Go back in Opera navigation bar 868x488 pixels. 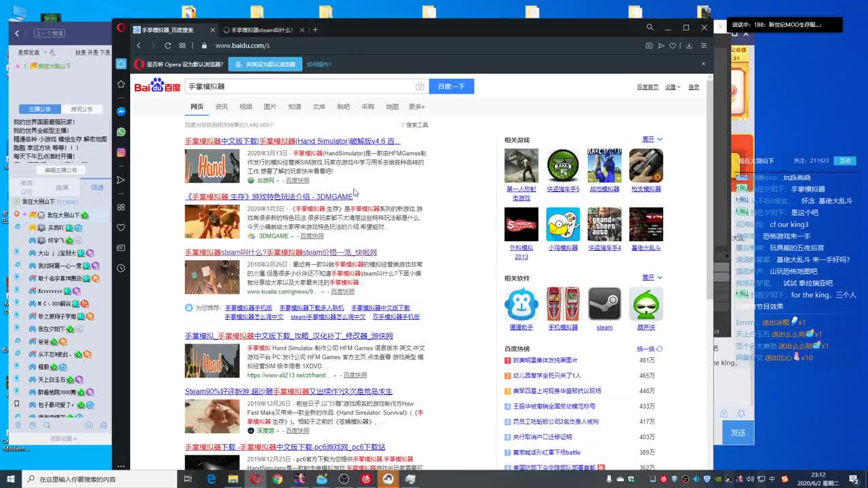(x=138, y=45)
